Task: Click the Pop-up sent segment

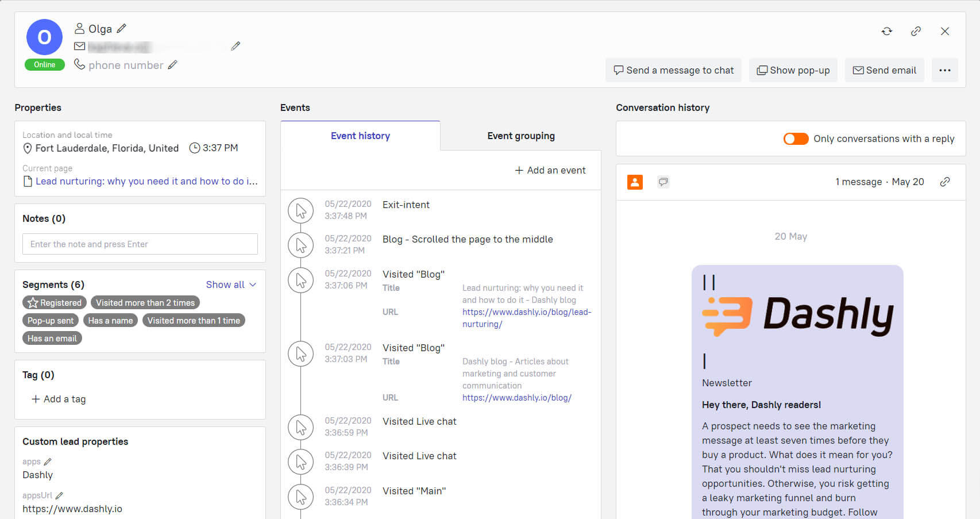Action: pos(51,320)
